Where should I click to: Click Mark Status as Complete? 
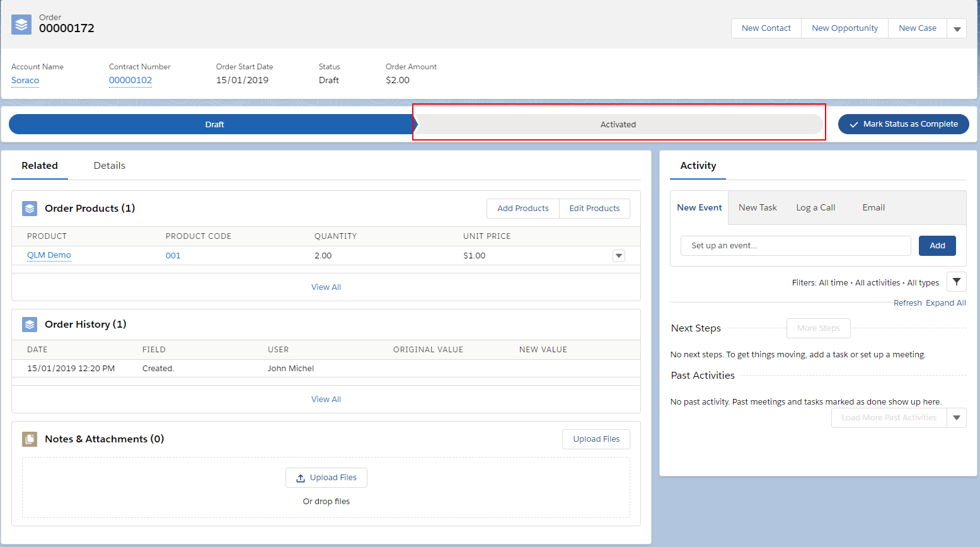tap(903, 124)
